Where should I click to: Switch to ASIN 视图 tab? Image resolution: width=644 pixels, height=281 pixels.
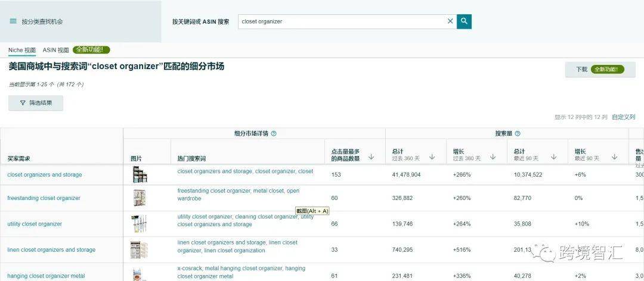pos(56,50)
